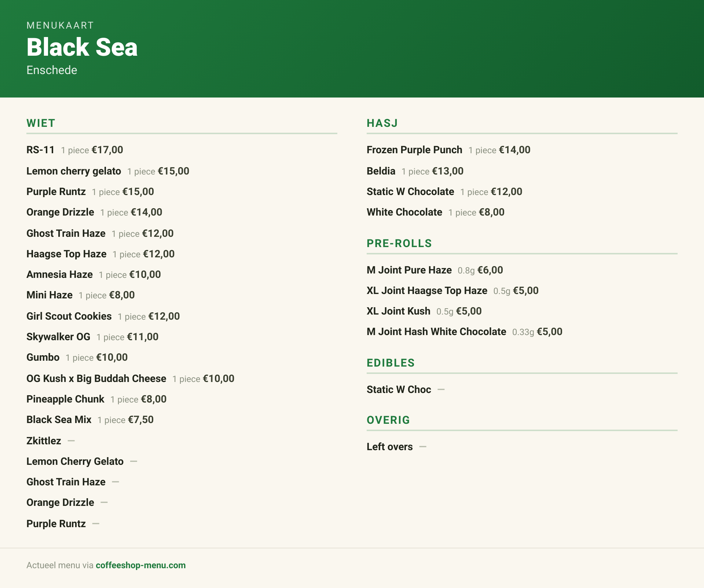
Task: Click the White Chocolate €8,00 hasj item
Action: [436, 212]
